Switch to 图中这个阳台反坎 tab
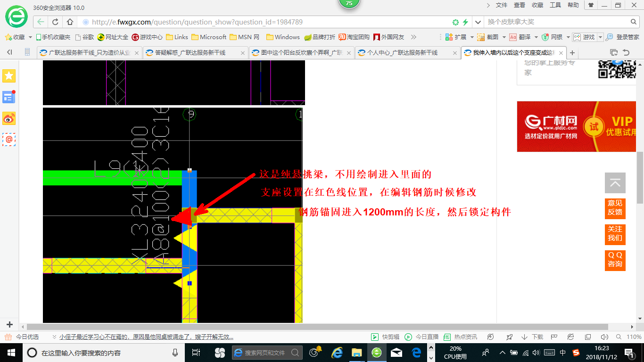644x362 pixels. (x=302, y=53)
